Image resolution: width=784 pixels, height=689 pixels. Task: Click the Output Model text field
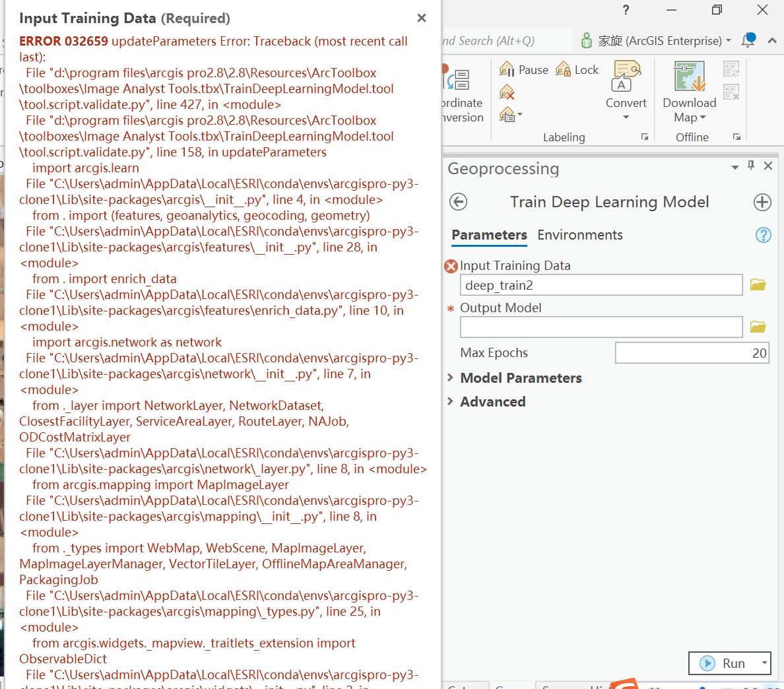[x=601, y=327]
